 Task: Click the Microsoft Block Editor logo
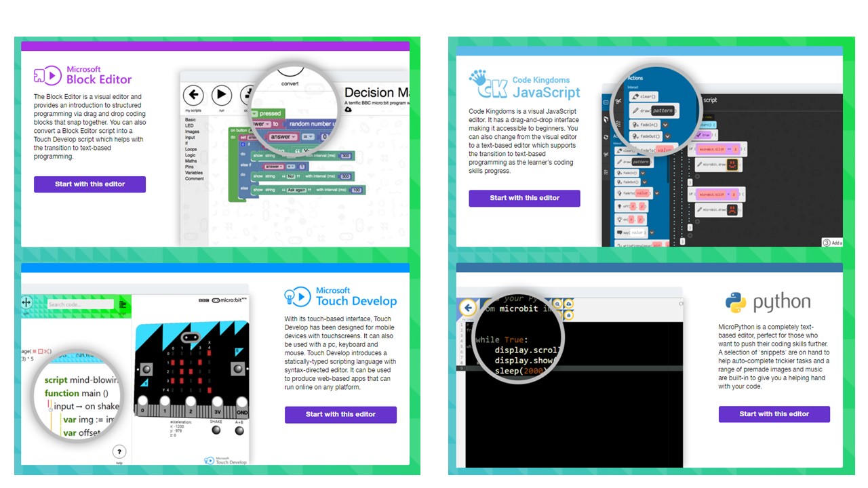click(83, 75)
